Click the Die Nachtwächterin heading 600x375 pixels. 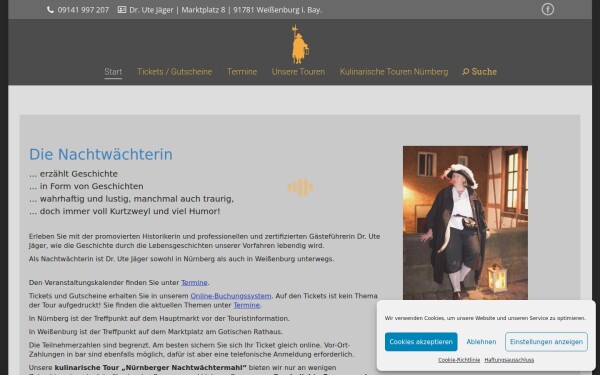click(x=101, y=155)
